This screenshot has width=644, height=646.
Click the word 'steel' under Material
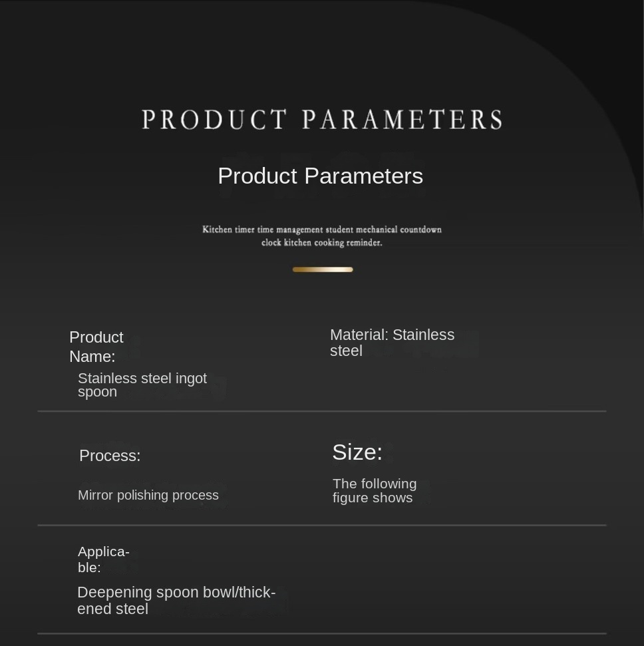(x=346, y=351)
